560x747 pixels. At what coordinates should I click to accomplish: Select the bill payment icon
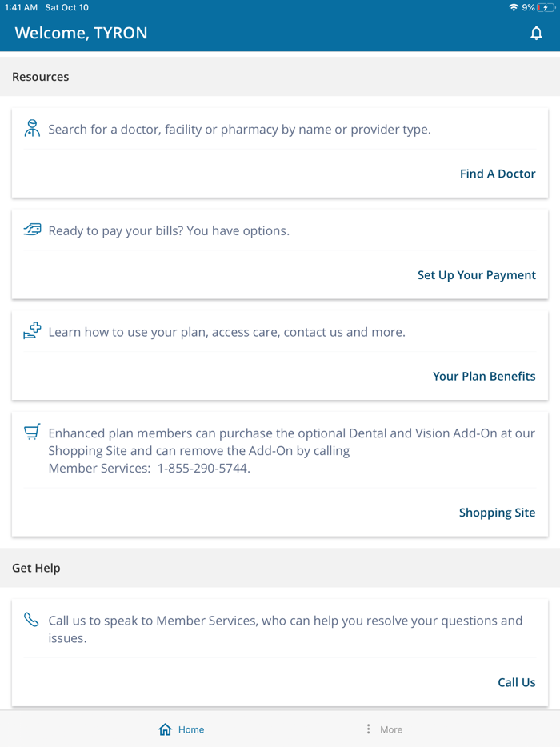tap(31, 230)
